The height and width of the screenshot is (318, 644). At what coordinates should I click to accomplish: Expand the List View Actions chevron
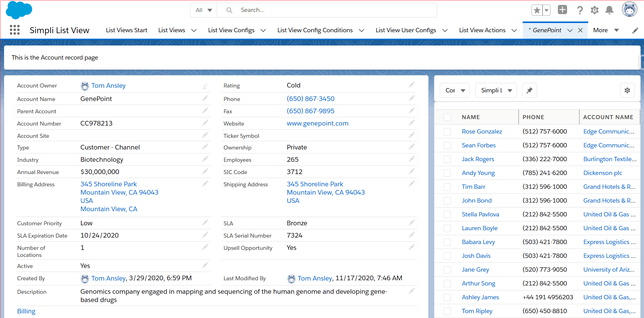514,30
